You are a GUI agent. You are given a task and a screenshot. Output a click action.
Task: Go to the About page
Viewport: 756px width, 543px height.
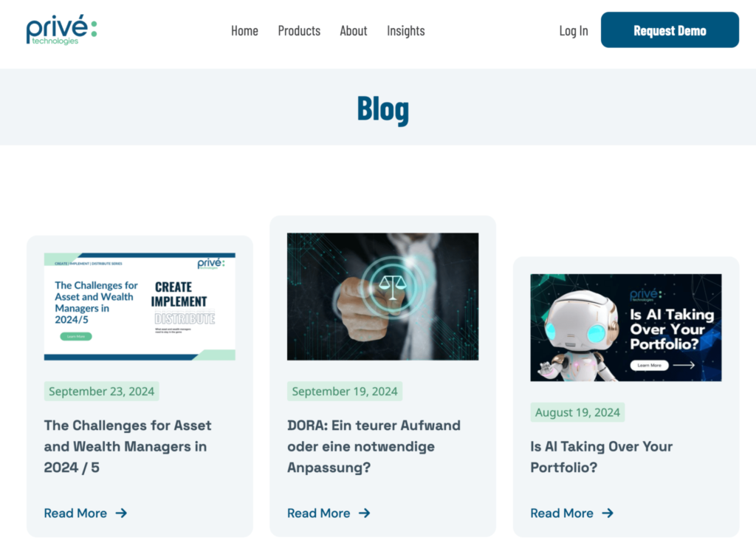(x=354, y=30)
